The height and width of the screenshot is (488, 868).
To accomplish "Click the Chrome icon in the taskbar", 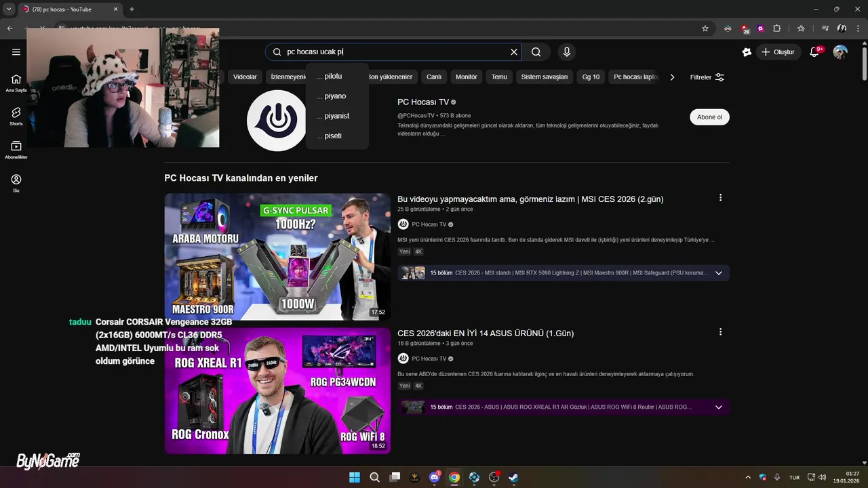I will (454, 477).
